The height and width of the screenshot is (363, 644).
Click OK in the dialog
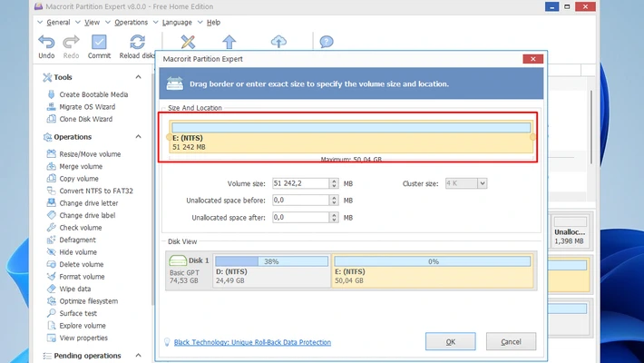click(x=451, y=341)
